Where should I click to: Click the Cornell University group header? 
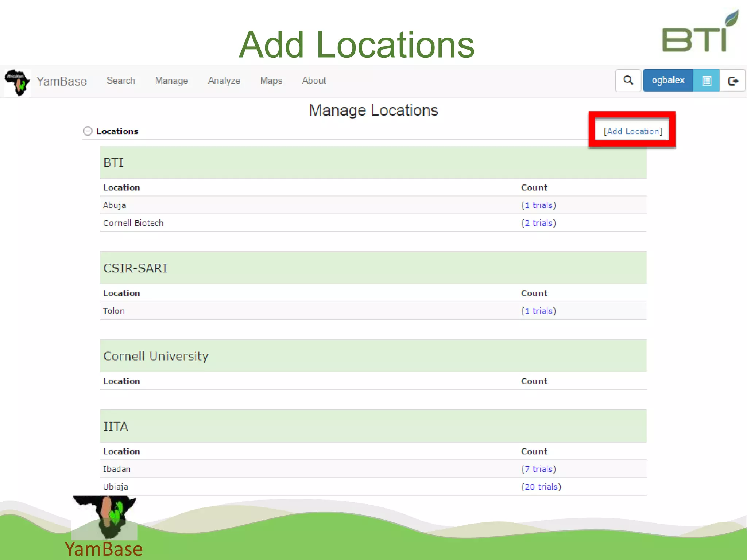[373, 356]
